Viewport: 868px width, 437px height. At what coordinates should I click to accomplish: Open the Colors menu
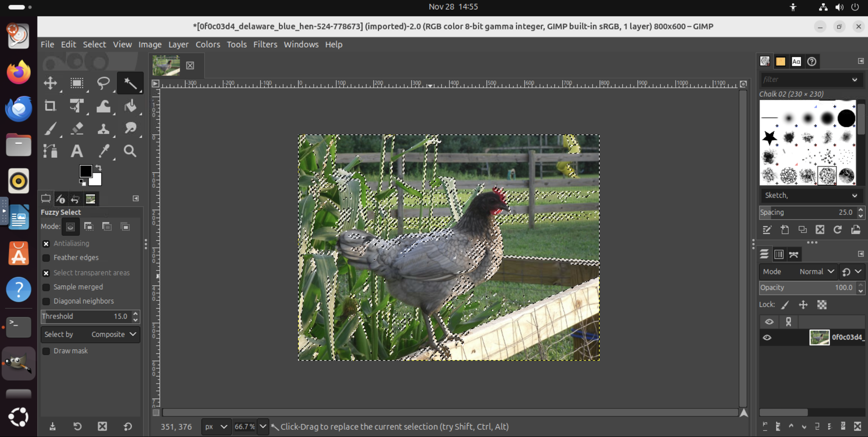[x=207, y=44]
